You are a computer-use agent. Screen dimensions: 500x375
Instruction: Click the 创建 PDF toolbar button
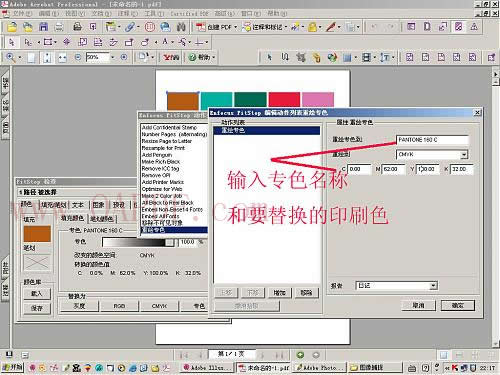pos(216,27)
